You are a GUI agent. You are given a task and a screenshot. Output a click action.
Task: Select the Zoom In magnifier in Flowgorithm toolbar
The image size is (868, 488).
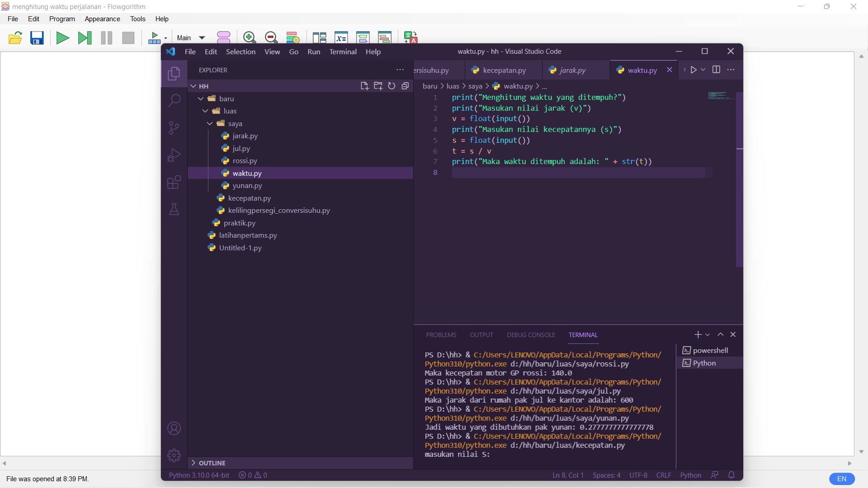[249, 38]
